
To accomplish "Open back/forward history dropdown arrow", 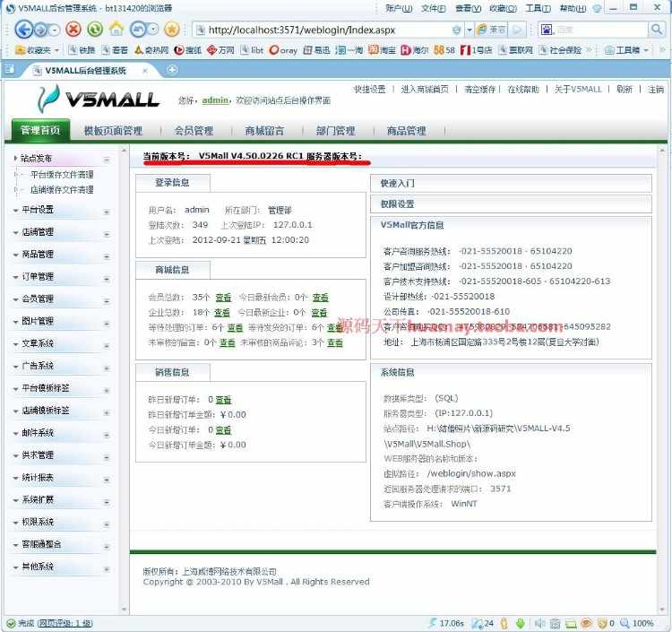I will 55,30.
